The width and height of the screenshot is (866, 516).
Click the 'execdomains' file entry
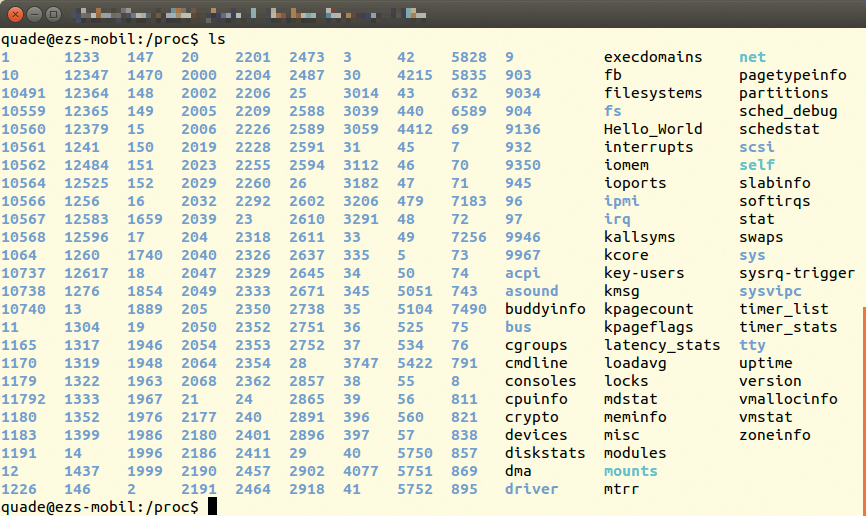click(653, 57)
